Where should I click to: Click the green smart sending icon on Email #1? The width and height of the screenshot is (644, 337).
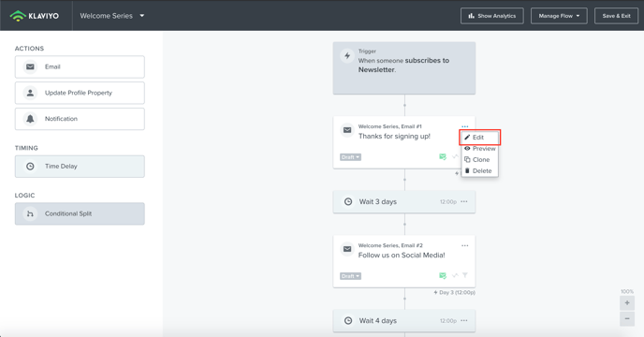443,156
